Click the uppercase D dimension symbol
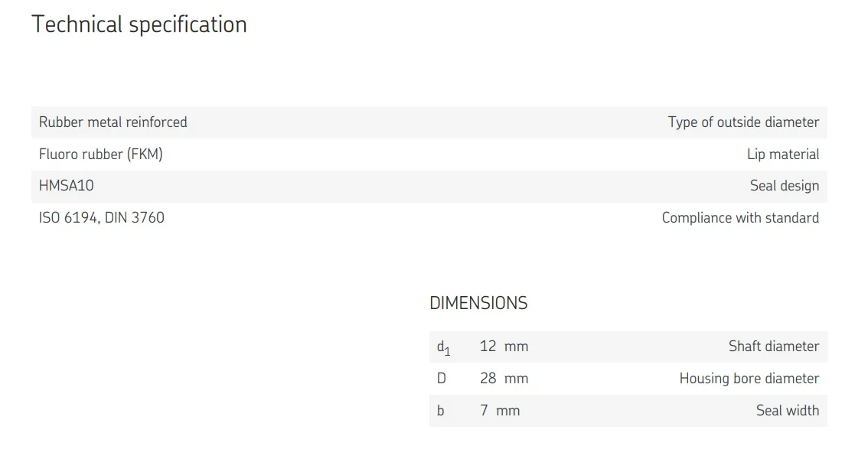The image size is (868, 459). 441,379
